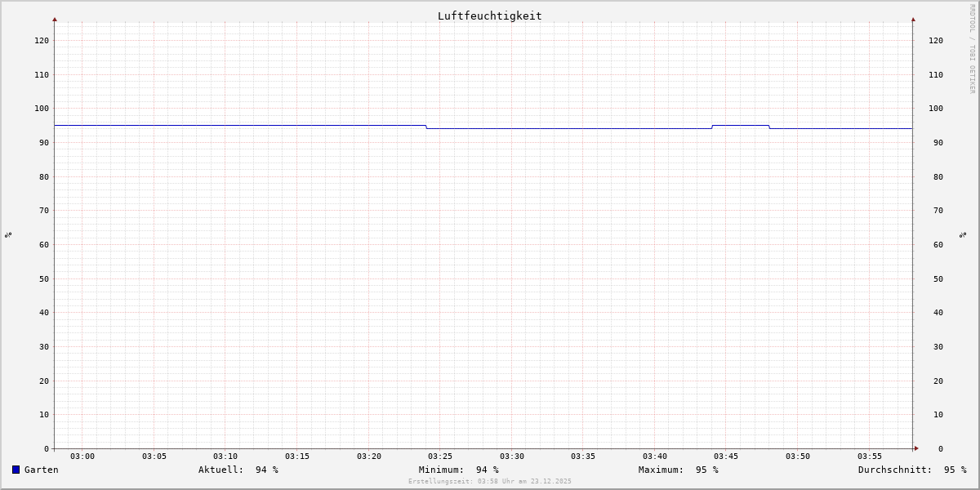Click the 03:45 time axis label
Viewport: 980px width, 490px height.
click(x=726, y=457)
